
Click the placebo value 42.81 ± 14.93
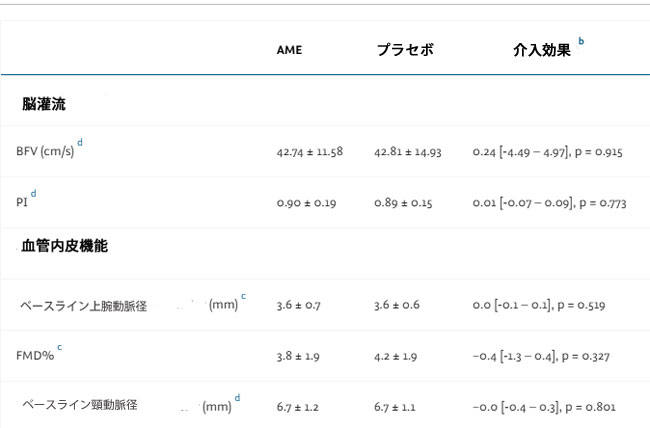pos(408,152)
